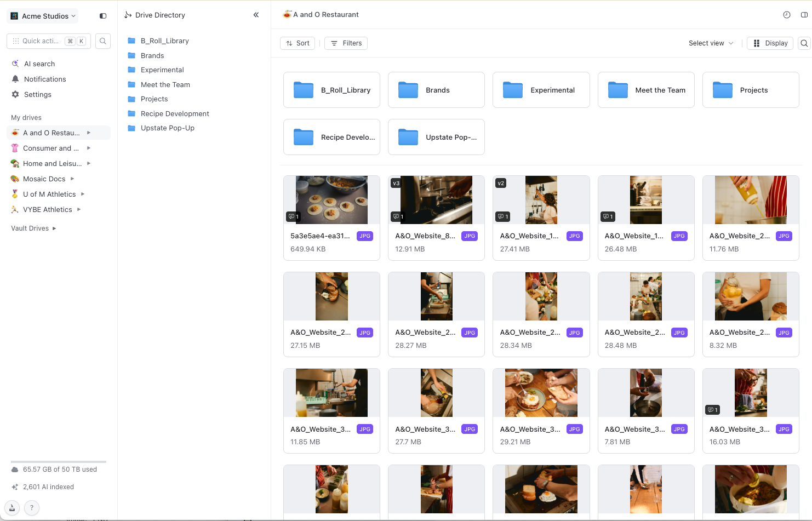Open the Filters button

[346, 43]
